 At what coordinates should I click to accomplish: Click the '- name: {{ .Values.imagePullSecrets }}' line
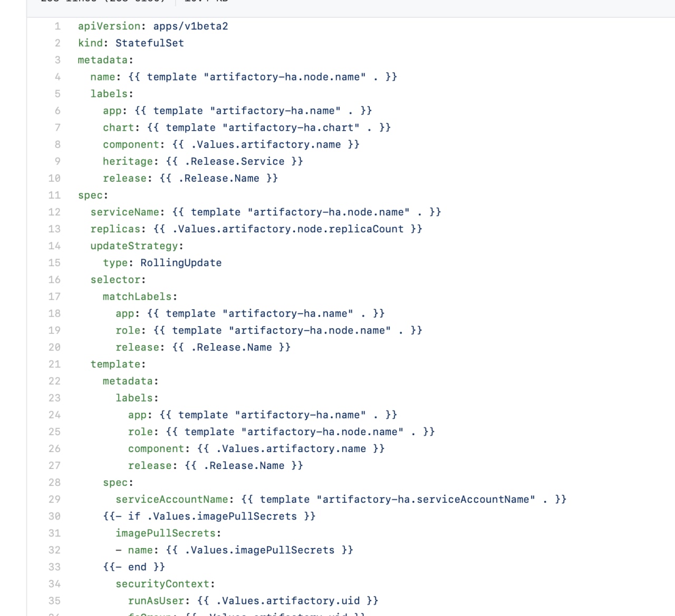tap(234, 550)
